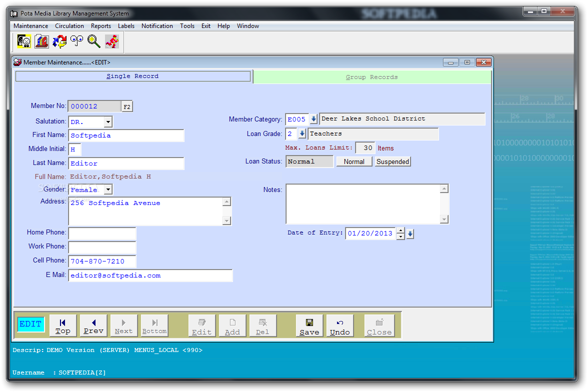This screenshot has width=588, height=392.
Task: Click the Member Maintenance window title icon
Action: tap(17, 62)
